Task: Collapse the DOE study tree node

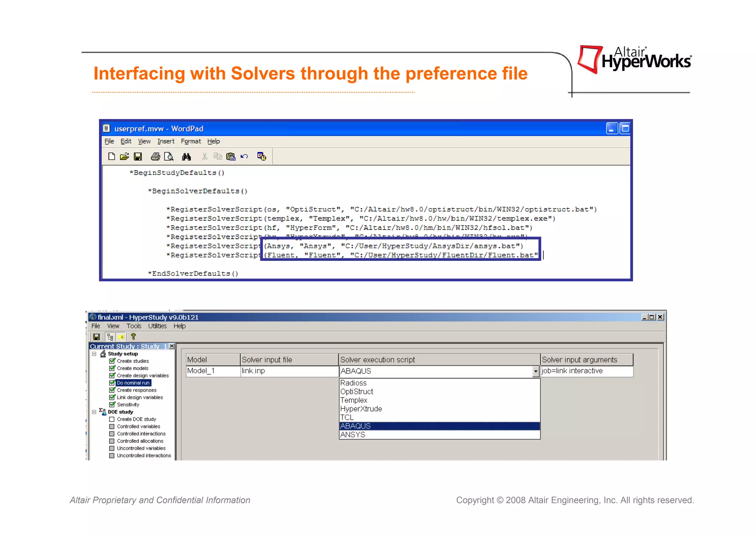Action: pyautogui.click(x=94, y=412)
